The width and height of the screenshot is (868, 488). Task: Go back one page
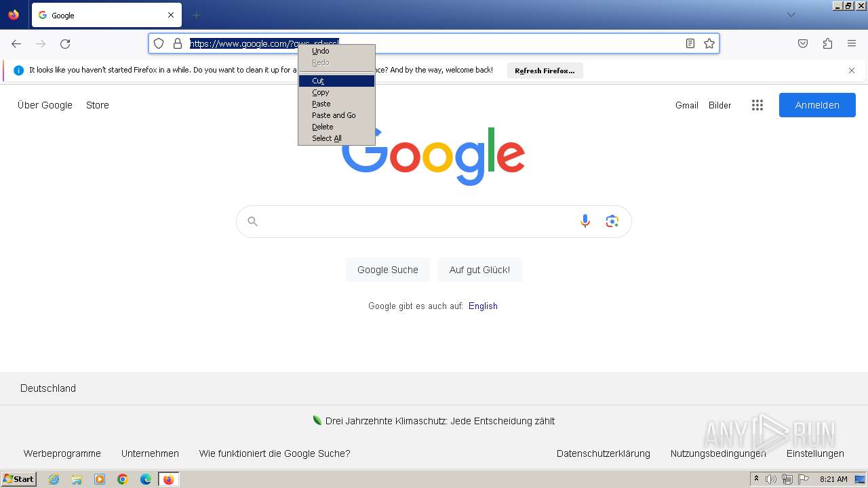pyautogui.click(x=16, y=44)
